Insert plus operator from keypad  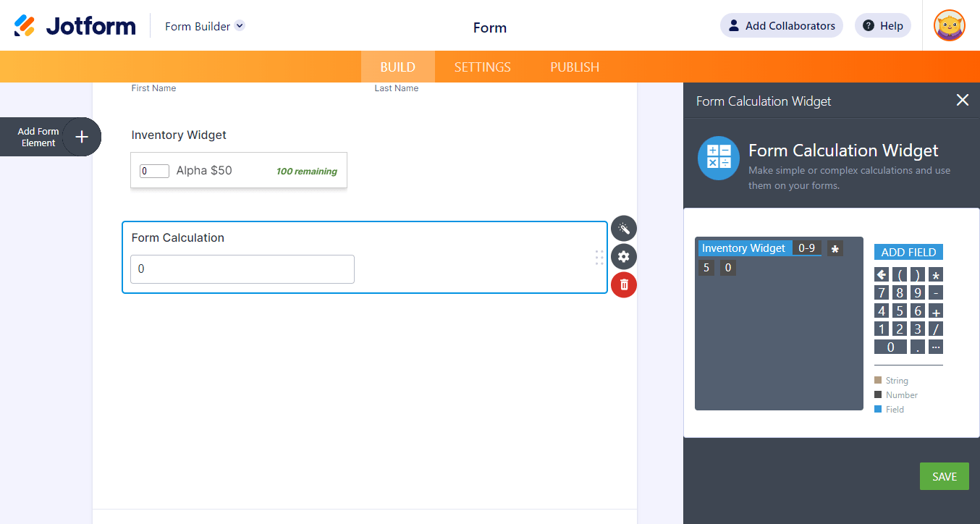coord(936,310)
